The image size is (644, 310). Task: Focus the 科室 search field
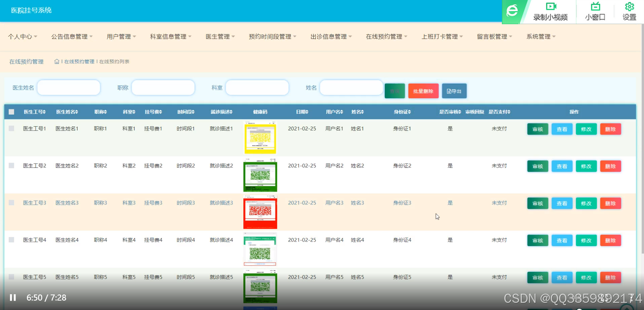click(257, 88)
